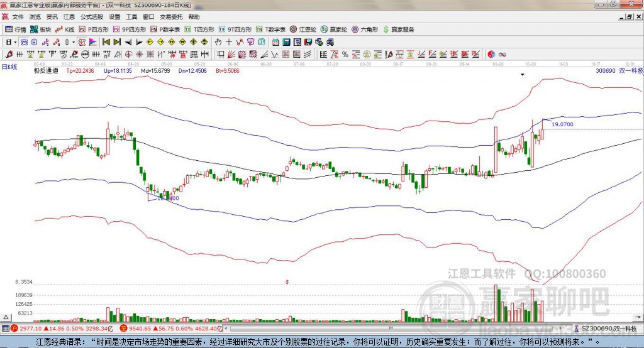The image size is (644, 348).
Task: Click 极反通道 indicator label
Action: [46, 70]
